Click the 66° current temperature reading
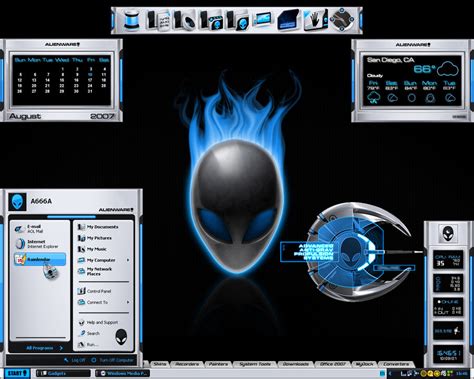The height and width of the screenshot is (379, 474). coord(424,69)
